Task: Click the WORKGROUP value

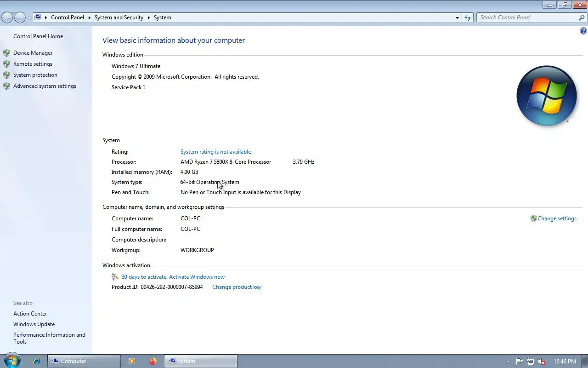Action: click(x=197, y=250)
